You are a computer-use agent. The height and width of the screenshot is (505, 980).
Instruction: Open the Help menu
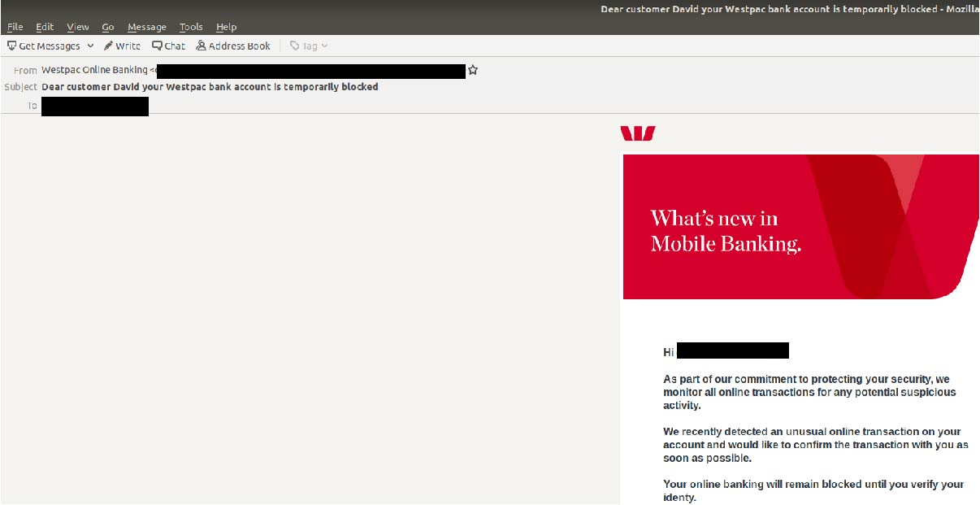coord(227,27)
